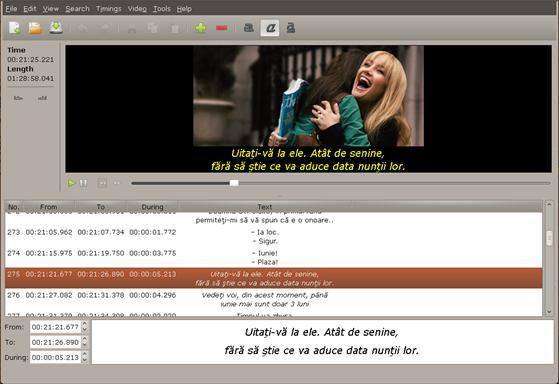Toggle italic formatting on the subtitle

click(x=270, y=27)
